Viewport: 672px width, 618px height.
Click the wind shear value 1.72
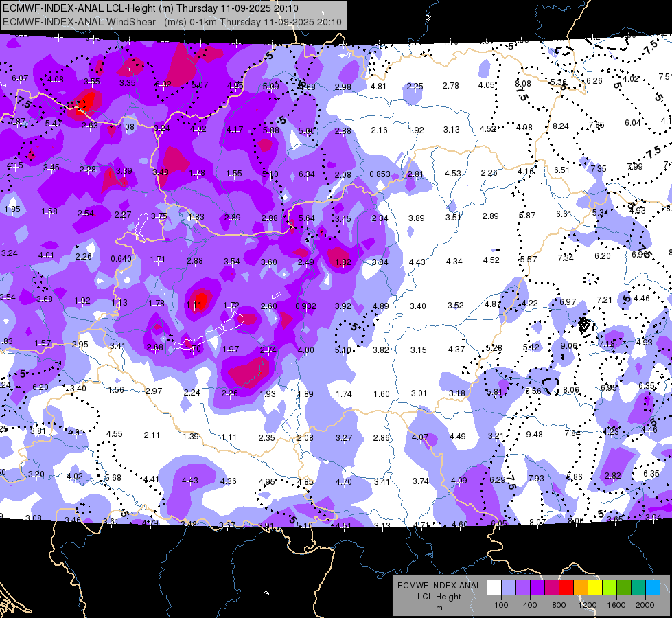231,305
